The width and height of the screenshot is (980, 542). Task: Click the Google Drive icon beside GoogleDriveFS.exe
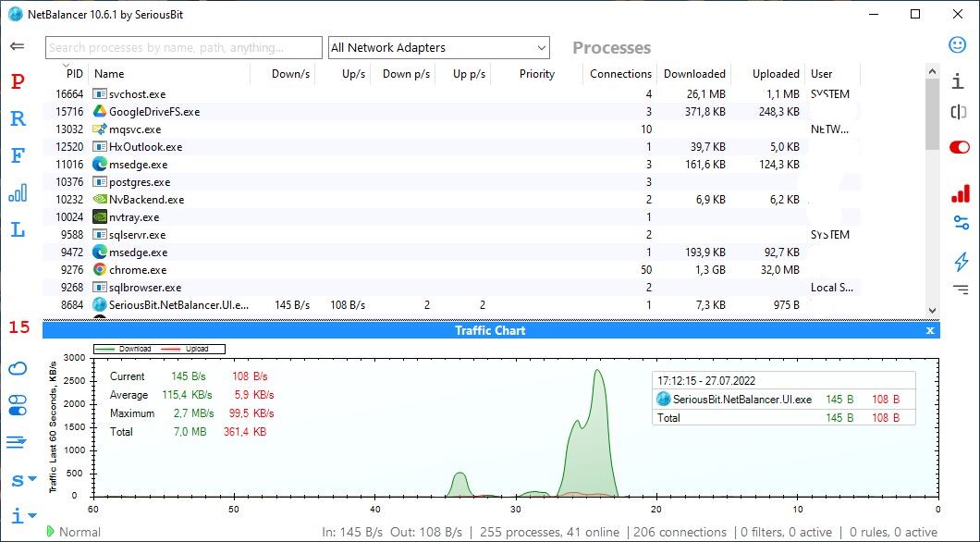(x=99, y=111)
